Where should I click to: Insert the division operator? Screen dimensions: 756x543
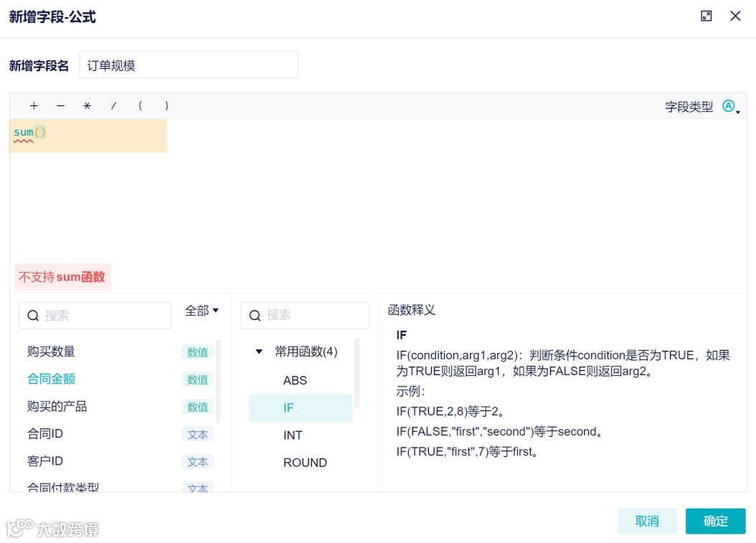pyautogui.click(x=113, y=105)
